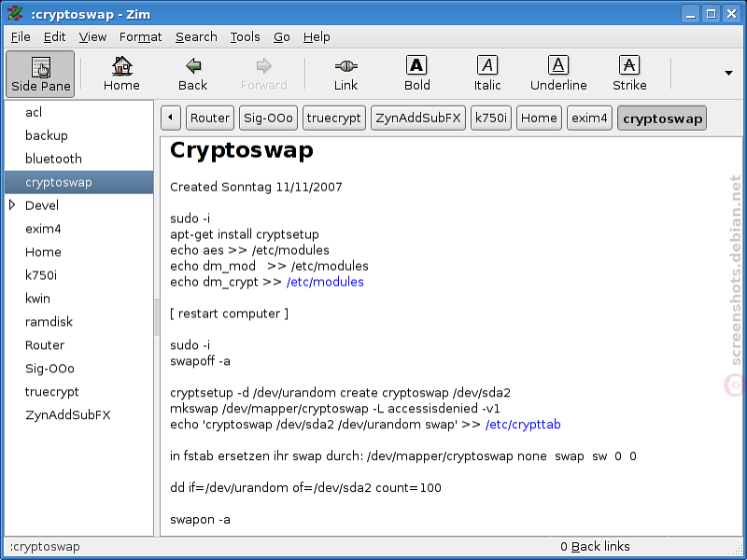Follow the /etc/modules link
Screen dimensions: 747x560
[x=325, y=282]
